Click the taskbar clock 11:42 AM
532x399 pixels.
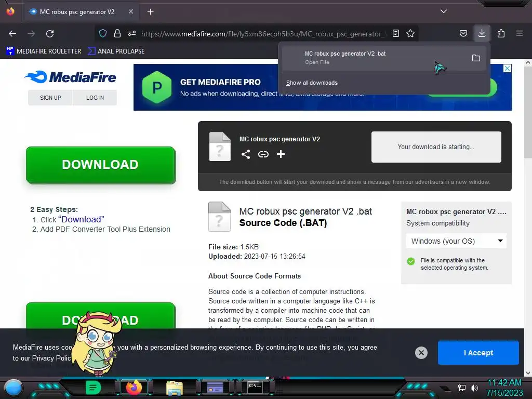(504, 383)
